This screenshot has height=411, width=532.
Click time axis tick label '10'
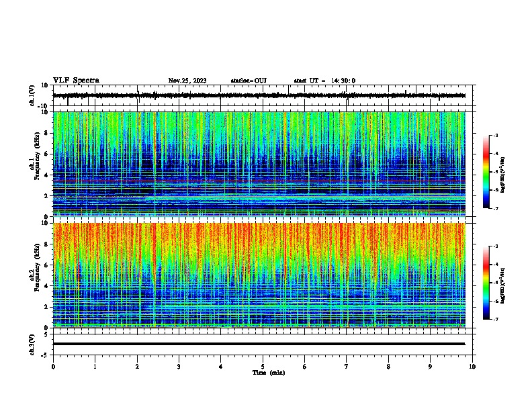pyautogui.click(x=472, y=367)
